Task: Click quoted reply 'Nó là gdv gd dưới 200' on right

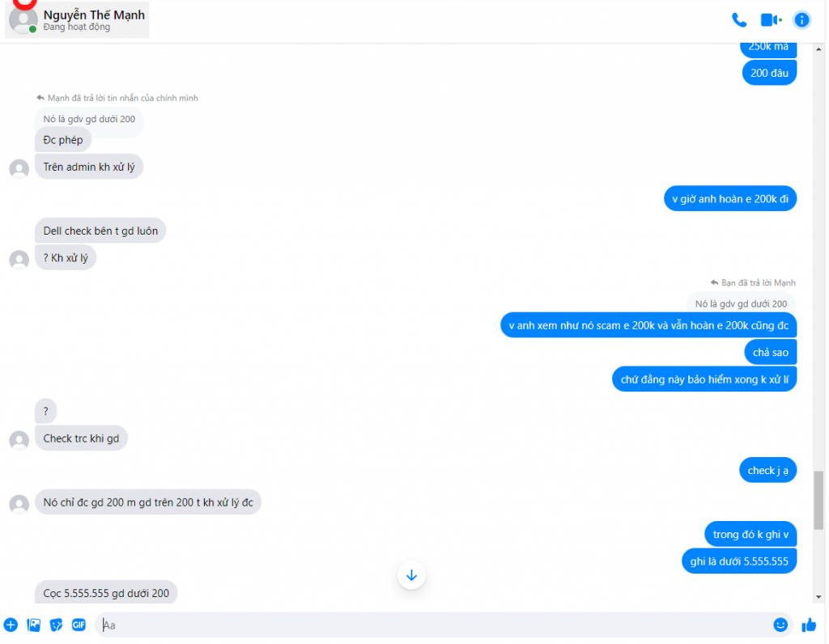Action: coord(741,303)
